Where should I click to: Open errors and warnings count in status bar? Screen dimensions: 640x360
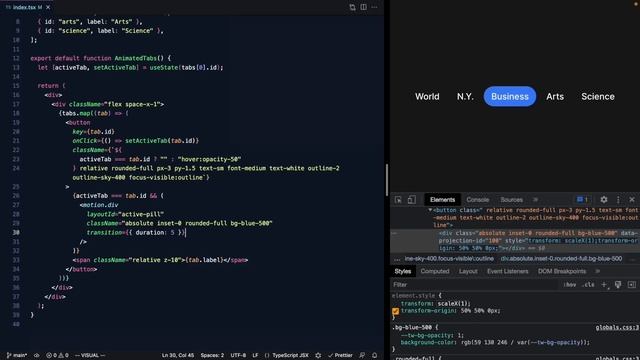click(x=57, y=356)
